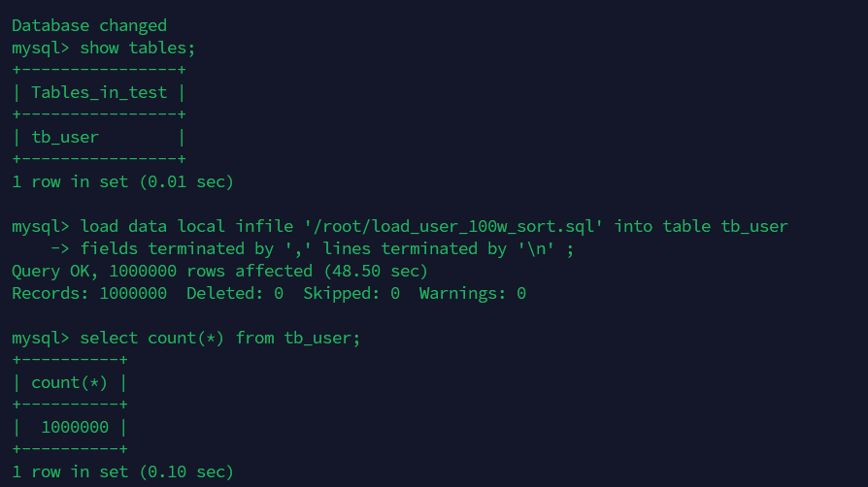Viewport: 868px width, 487px height.
Task: Click the 'Database changed' message line
Action: (x=89, y=25)
